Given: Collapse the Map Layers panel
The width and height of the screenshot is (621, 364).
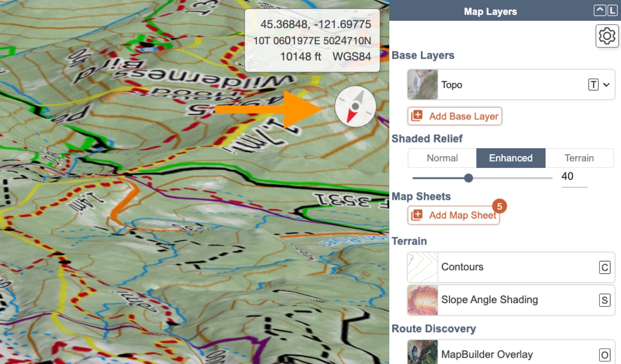Looking at the screenshot, I should 600,11.
